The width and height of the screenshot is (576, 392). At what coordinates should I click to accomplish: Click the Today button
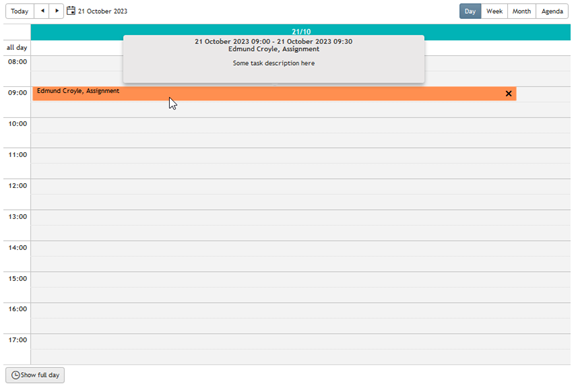tap(19, 11)
